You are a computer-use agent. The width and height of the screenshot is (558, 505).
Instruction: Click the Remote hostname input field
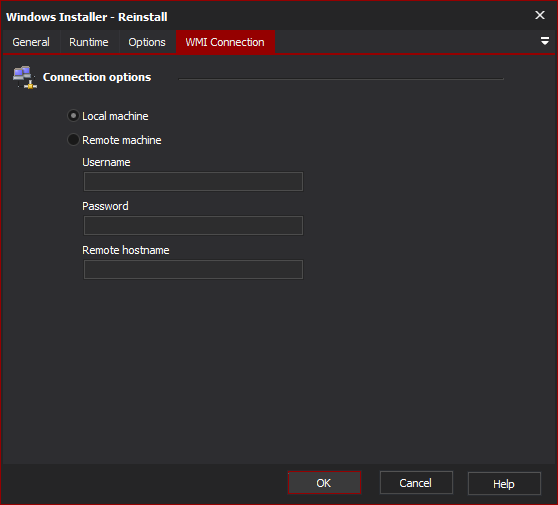[193, 269]
